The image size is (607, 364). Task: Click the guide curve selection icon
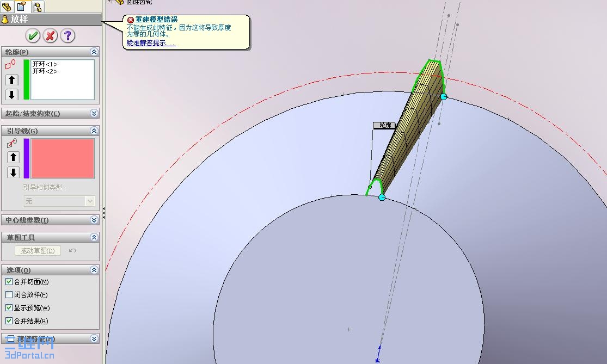tap(12, 143)
